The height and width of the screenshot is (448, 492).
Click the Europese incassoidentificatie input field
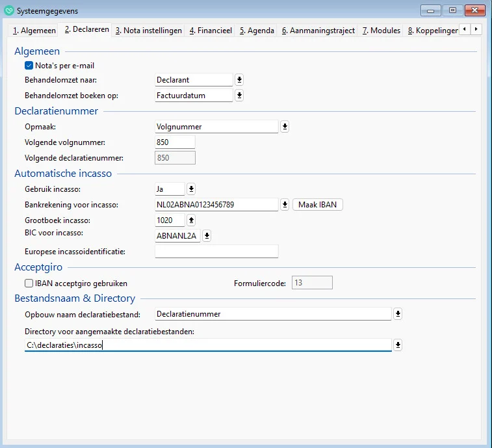[216, 251]
